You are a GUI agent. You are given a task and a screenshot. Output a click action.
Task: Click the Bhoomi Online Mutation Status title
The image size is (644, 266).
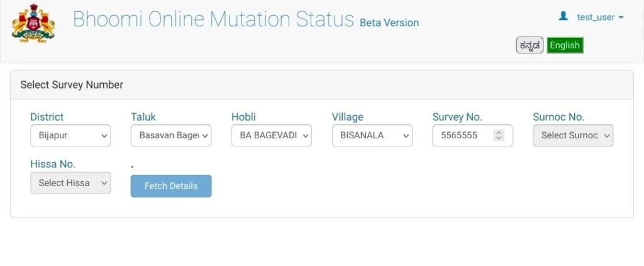[x=213, y=19]
